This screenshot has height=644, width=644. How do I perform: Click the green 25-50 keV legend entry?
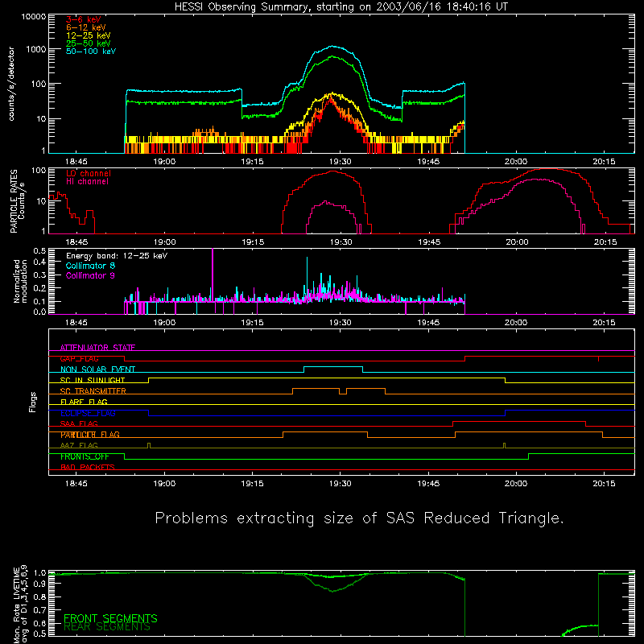(89, 43)
